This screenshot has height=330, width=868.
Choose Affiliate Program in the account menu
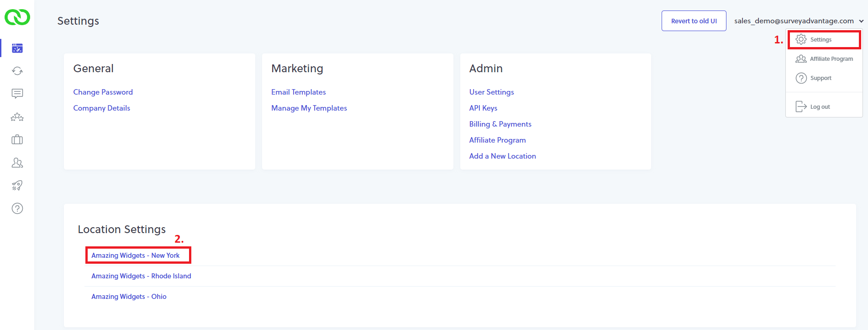point(831,59)
